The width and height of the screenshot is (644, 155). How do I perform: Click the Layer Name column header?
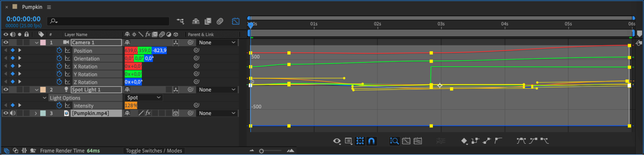[x=76, y=34]
